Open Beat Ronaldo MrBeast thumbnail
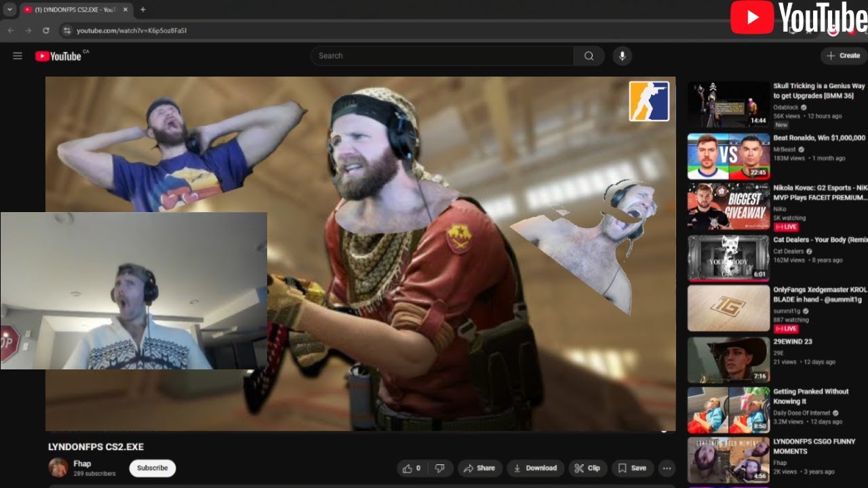 click(728, 156)
